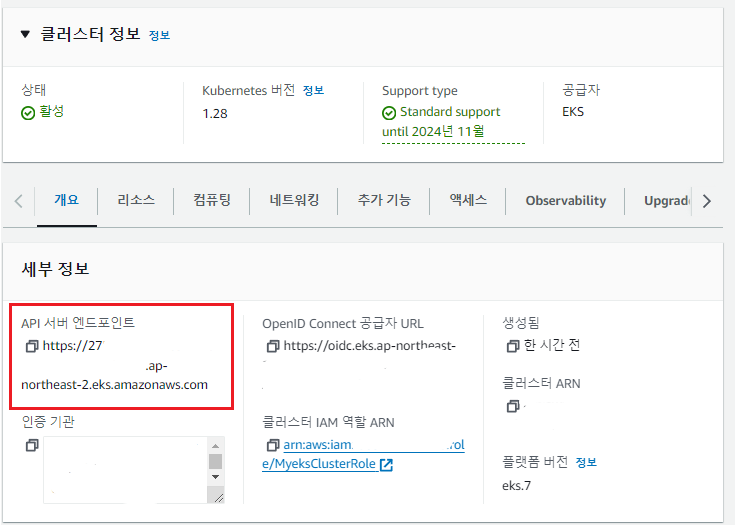The width and height of the screenshot is (735, 525).
Task: Copy the cluster ARN value
Action: tap(513, 405)
